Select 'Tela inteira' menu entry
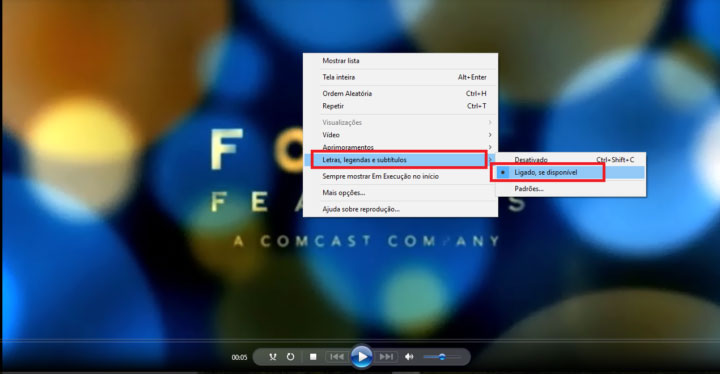 [400, 77]
